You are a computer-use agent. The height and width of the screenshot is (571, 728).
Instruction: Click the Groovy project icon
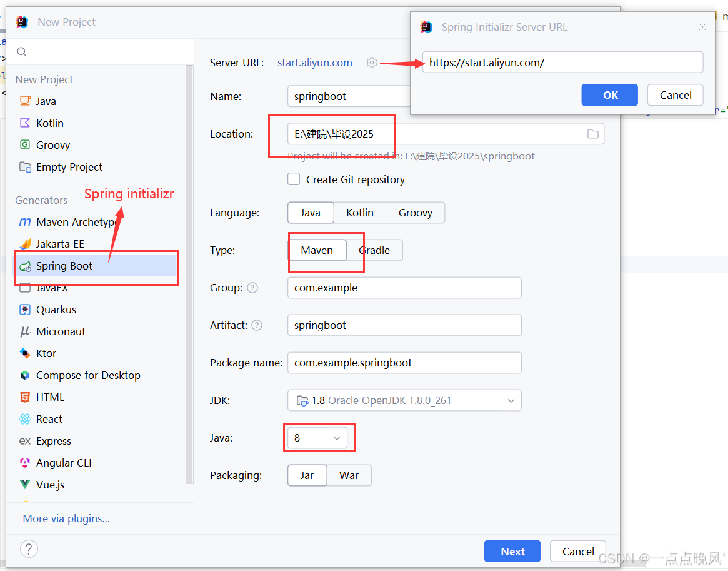[x=25, y=144]
